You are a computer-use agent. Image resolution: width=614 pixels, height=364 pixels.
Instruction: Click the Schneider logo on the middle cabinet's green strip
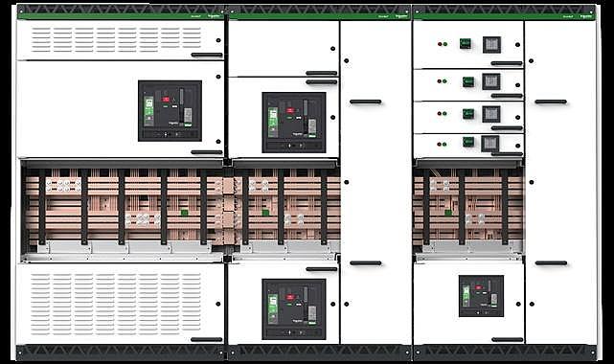click(x=401, y=16)
